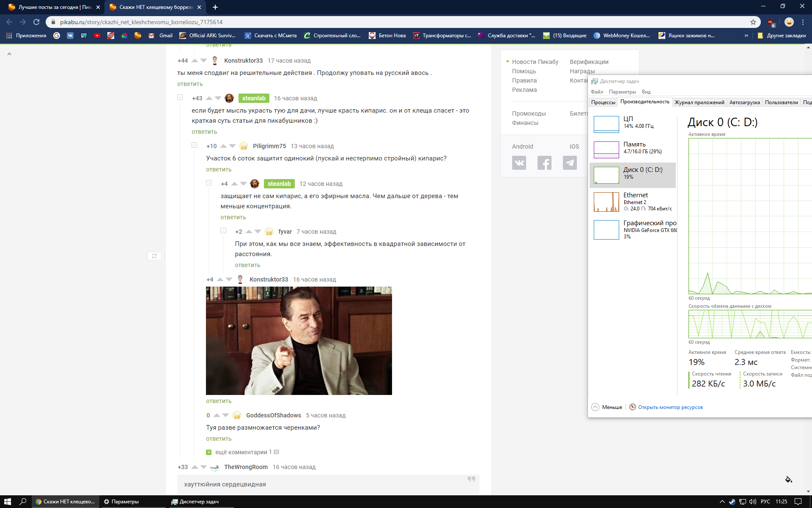Switch to 'Процессы' tab in Task Manager
The image size is (812, 508).
point(603,102)
